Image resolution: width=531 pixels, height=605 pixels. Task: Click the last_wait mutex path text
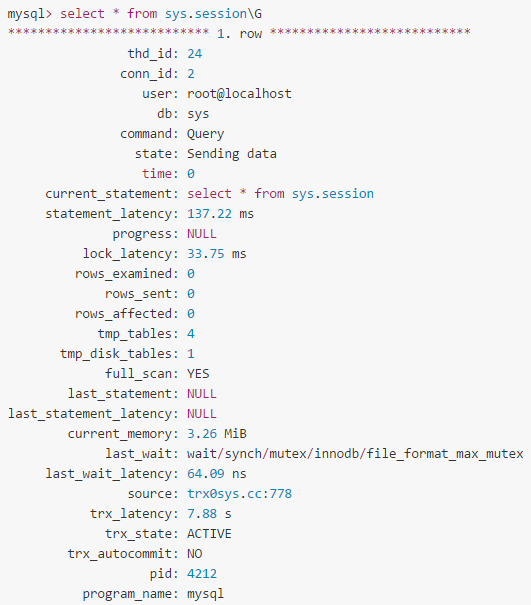(355, 454)
